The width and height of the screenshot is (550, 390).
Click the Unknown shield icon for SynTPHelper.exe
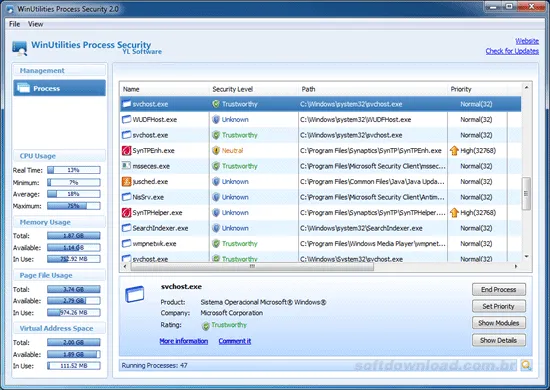click(216, 213)
